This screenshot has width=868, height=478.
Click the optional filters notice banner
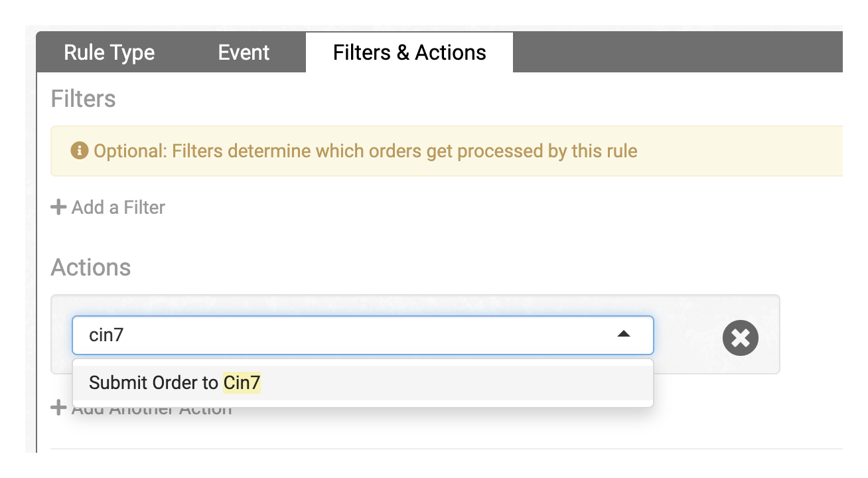[447, 151]
